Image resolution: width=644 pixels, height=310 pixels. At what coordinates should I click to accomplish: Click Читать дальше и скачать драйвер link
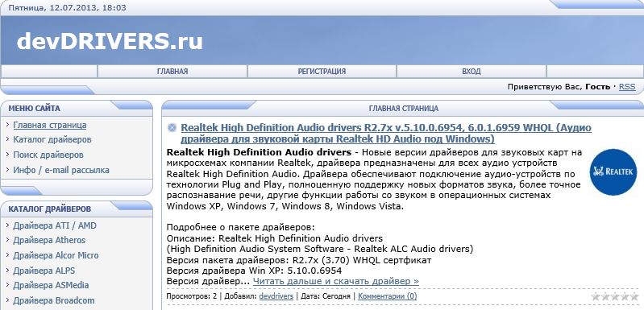pos(336,281)
